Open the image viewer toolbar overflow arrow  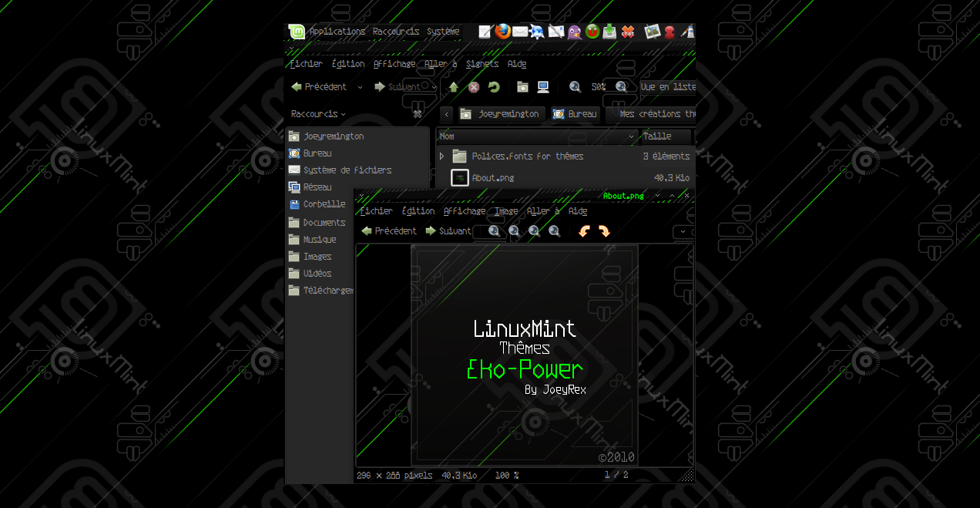tap(683, 231)
